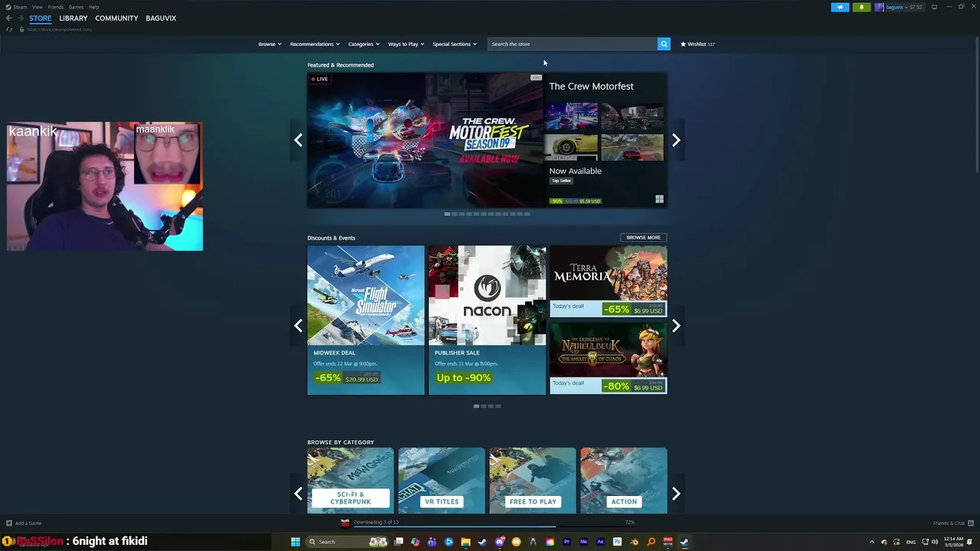Click the Search the store field
The height and width of the screenshot is (551, 980).
pos(572,44)
